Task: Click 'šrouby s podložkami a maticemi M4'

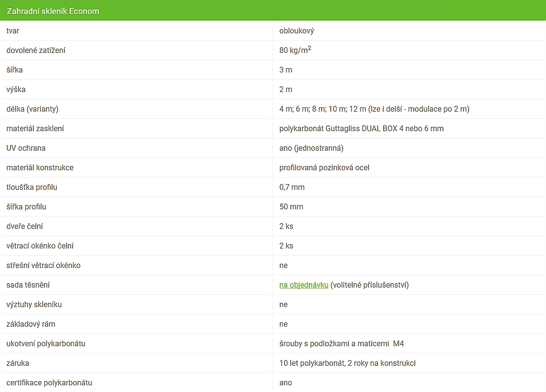Action: (342, 344)
